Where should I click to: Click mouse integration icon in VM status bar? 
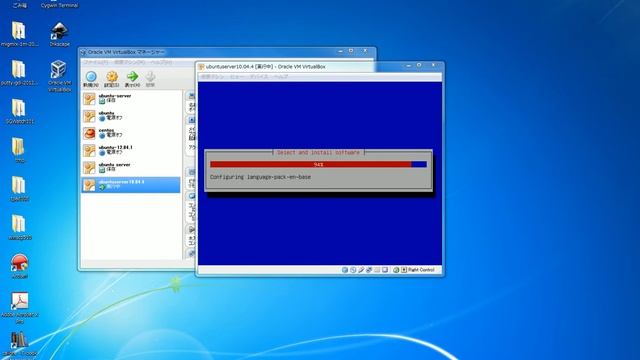pos(396,270)
